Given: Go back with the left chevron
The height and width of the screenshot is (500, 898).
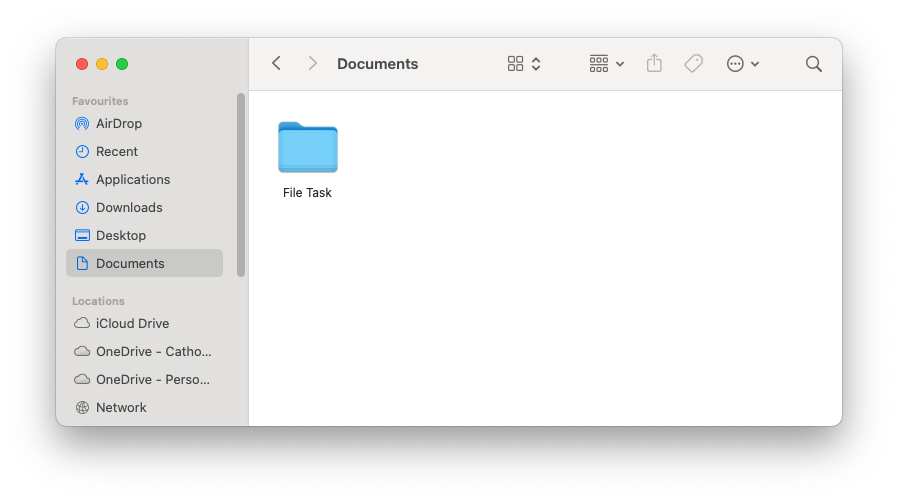Looking at the screenshot, I should [277, 64].
